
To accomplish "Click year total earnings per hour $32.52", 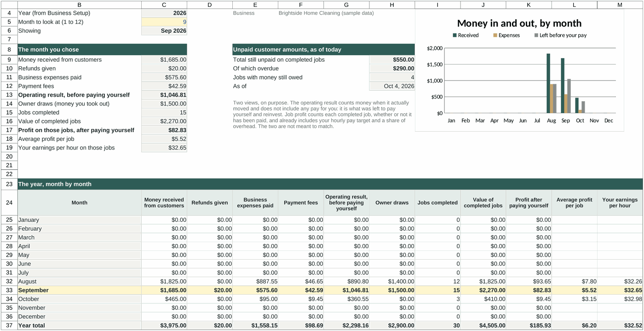I will [x=620, y=325].
